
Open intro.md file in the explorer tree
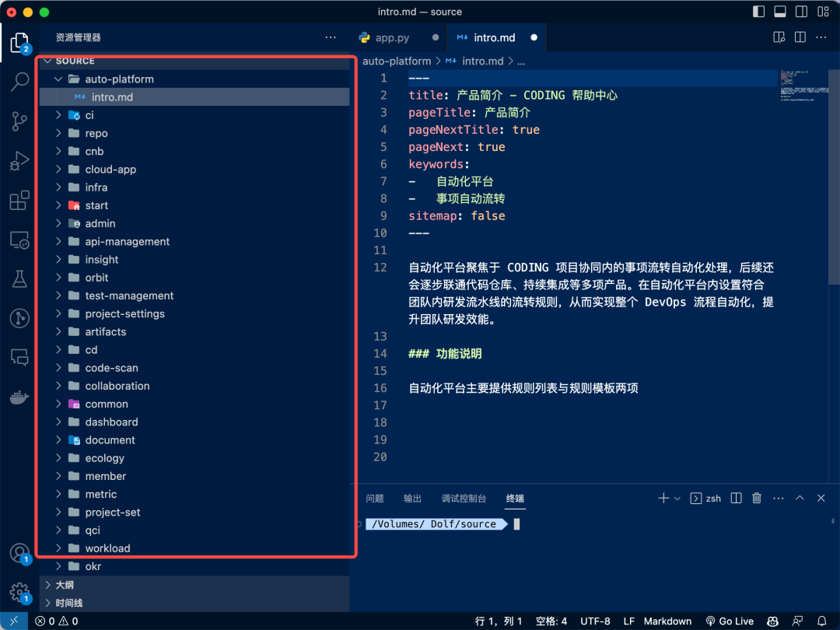pyautogui.click(x=194, y=97)
